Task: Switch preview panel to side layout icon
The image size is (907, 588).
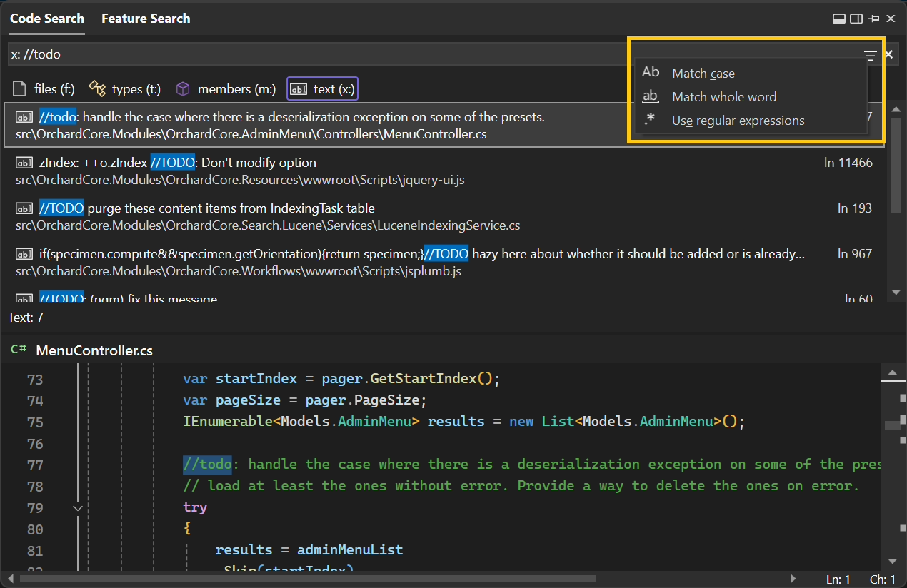Action: pyautogui.click(x=856, y=19)
